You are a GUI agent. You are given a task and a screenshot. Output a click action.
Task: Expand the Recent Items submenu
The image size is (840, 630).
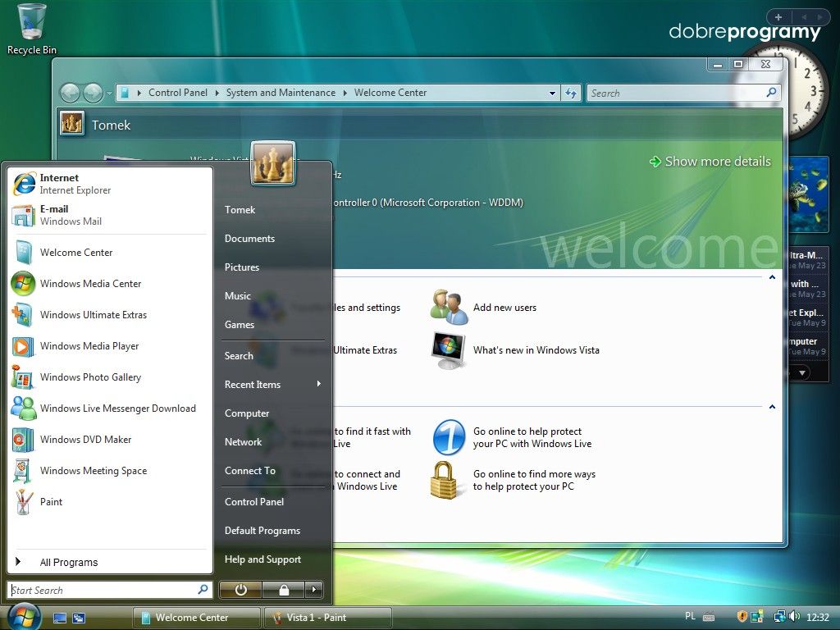coord(318,385)
